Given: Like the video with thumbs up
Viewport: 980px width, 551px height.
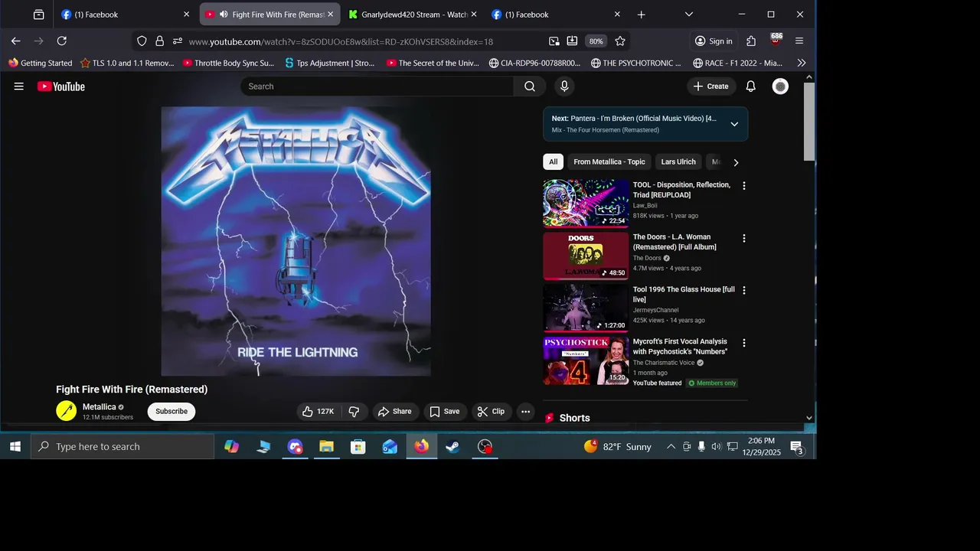Looking at the screenshot, I should click(x=318, y=412).
